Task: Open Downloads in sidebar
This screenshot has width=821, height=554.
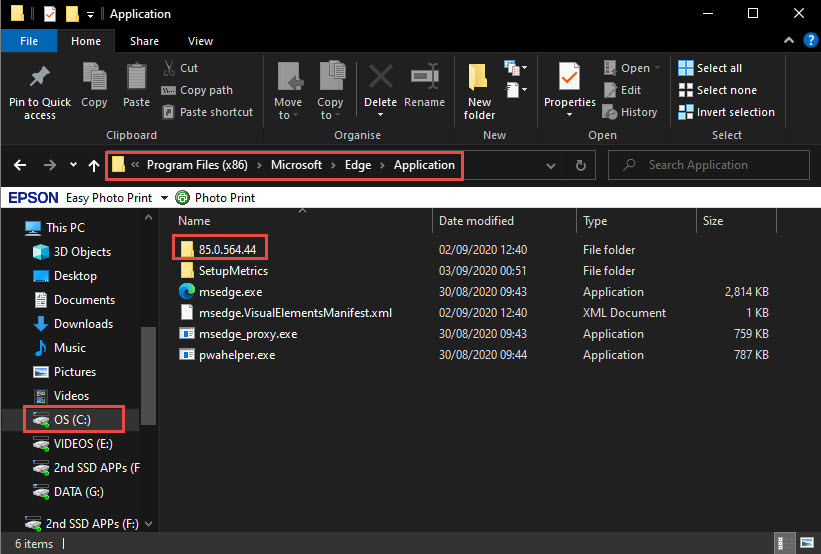Action: tap(73, 324)
